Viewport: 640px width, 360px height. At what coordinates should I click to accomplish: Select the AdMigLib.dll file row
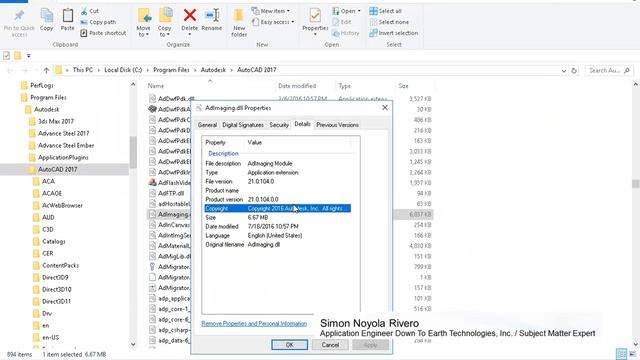coord(174,256)
